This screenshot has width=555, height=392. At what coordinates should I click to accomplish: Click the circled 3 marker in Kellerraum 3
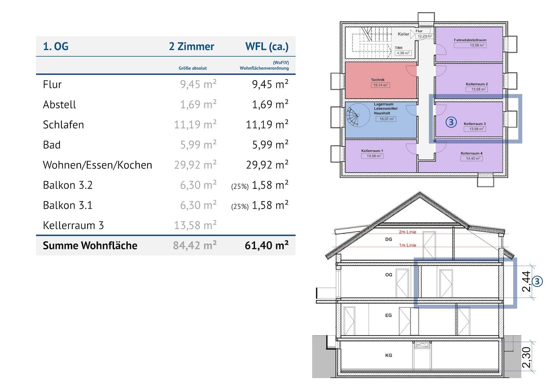pyautogui.click(x=451, y=122)
